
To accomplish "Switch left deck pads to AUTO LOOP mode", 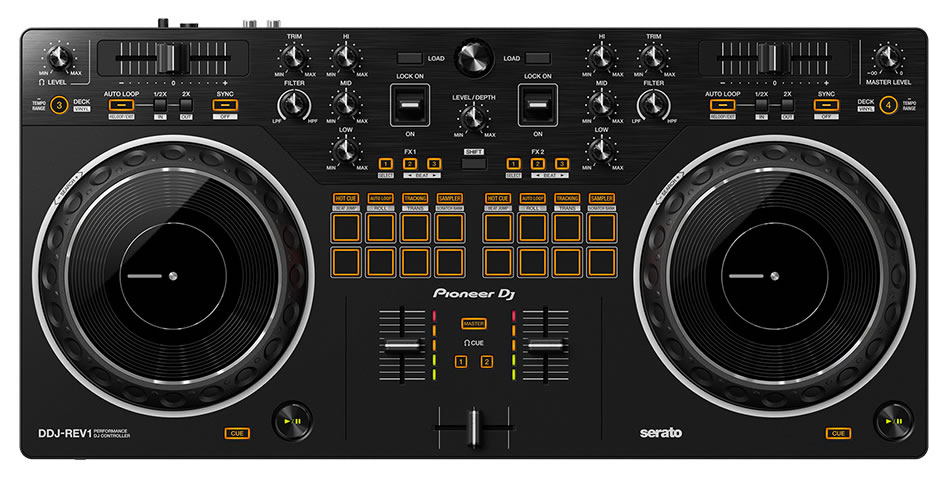I will coord(381,198).
